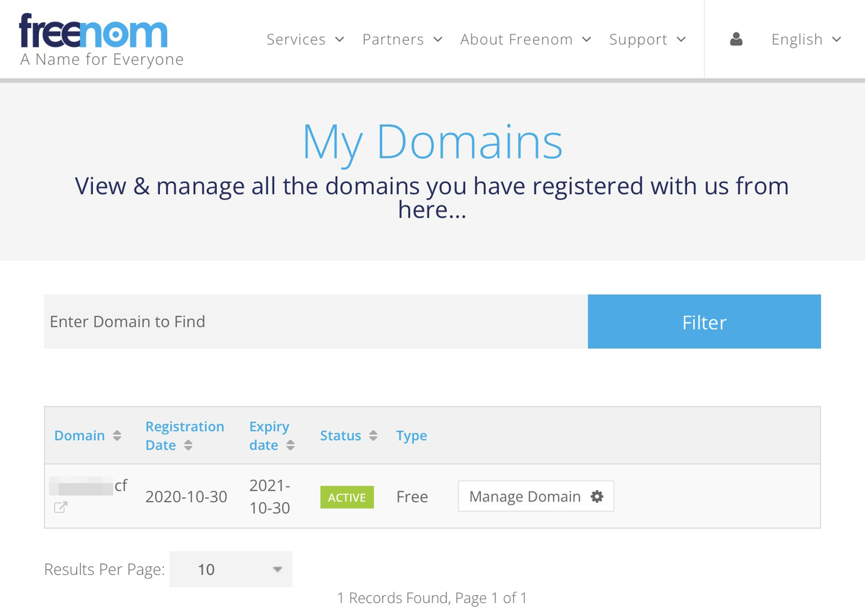Click the Expiry date column header
Image resolution: width=865 pixels, height=616 pixels.
click(270, 436)
